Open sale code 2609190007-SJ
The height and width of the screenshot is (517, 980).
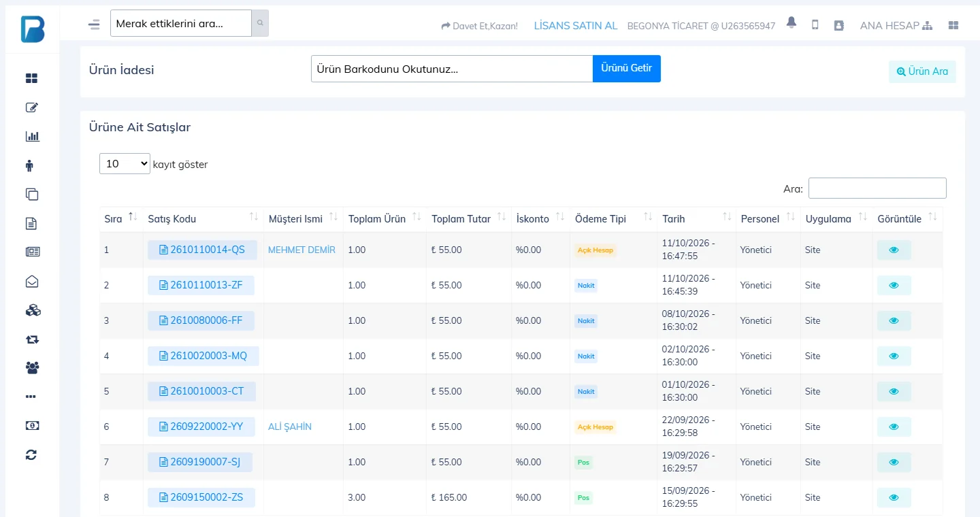pos(200,462)
